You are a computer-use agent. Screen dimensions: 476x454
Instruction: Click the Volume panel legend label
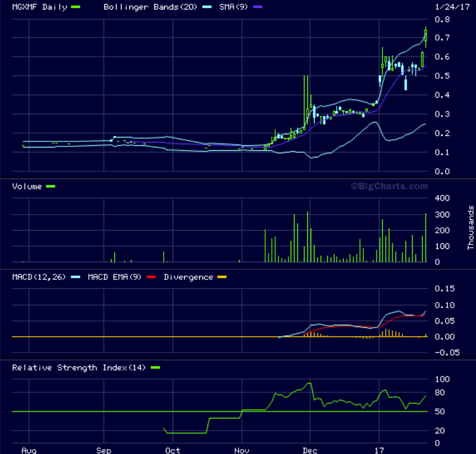pyautogui.click(x=27, y=186)
